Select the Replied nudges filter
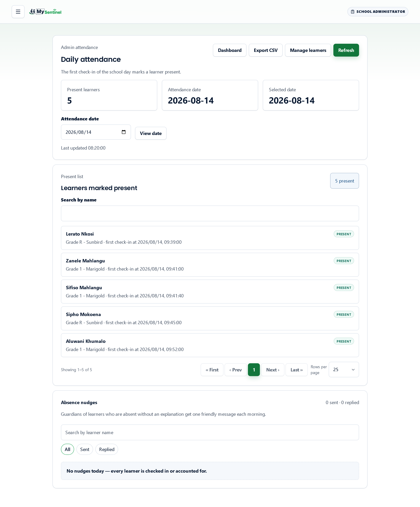420x507 pixels. click(107, 449)
